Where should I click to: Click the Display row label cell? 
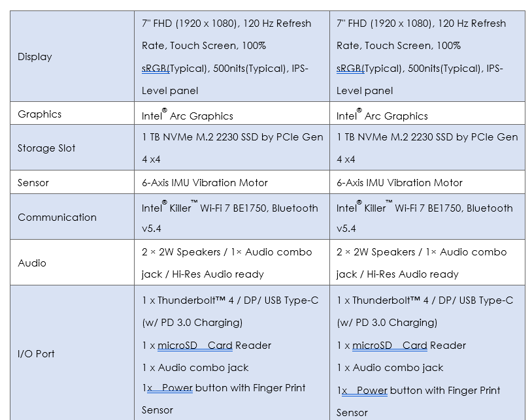coord(35,57)
